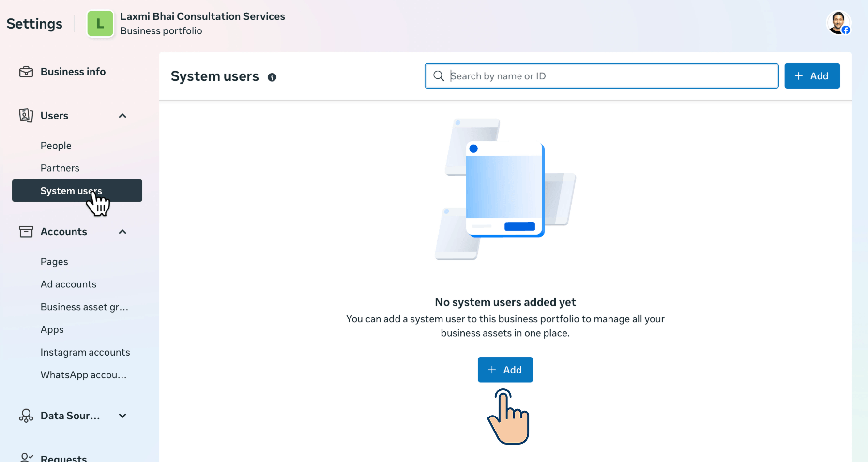Image resolution: width=868 pixels, height=462 pixels.
Task: Click the Laxmi Bhai Consultation Services name
Action: click(202, 16)
